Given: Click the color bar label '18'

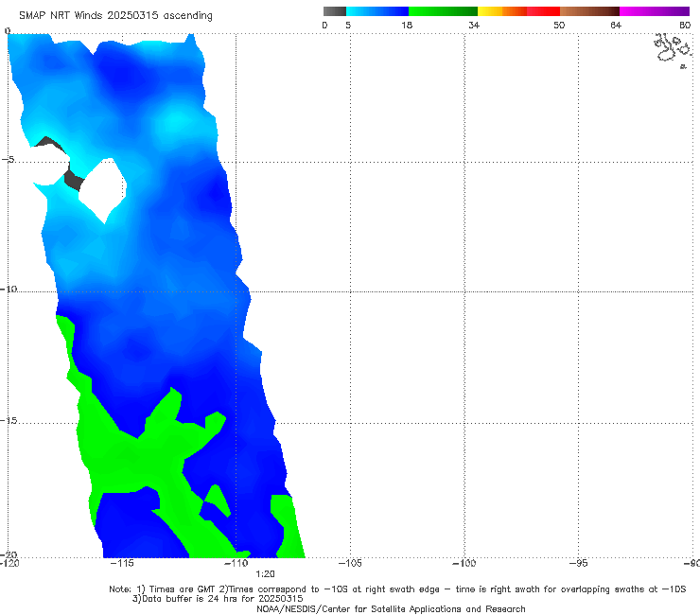Looking at the screenshot, I should pos(406,25).
